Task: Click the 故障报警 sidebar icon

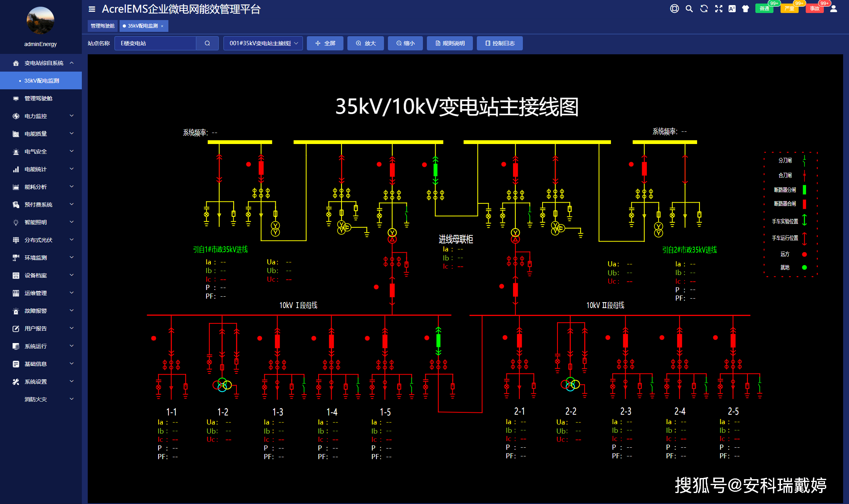Action: tap(16, 311)
